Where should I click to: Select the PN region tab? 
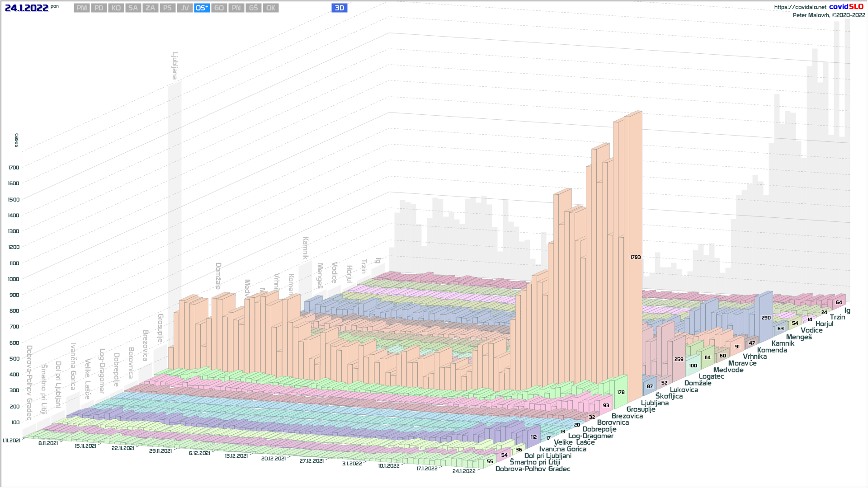click(x=236, y=8)
